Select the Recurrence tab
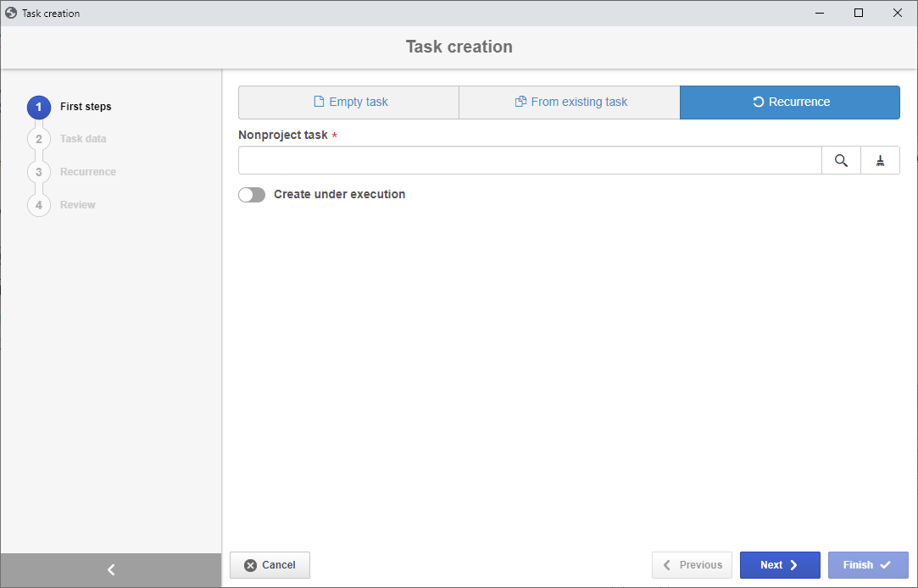 (x=790, y=103)
